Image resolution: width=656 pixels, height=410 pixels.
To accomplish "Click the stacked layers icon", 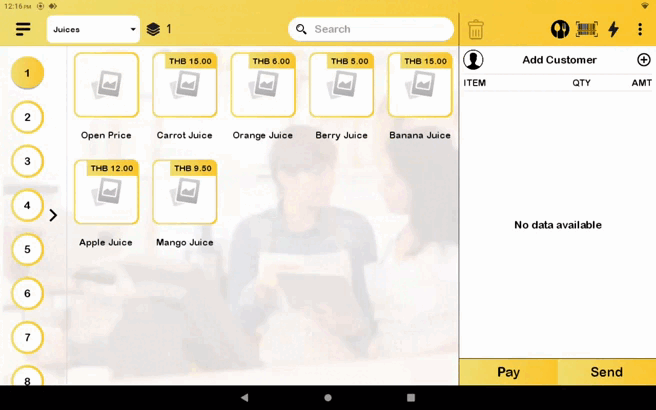I will coord(153,30).
